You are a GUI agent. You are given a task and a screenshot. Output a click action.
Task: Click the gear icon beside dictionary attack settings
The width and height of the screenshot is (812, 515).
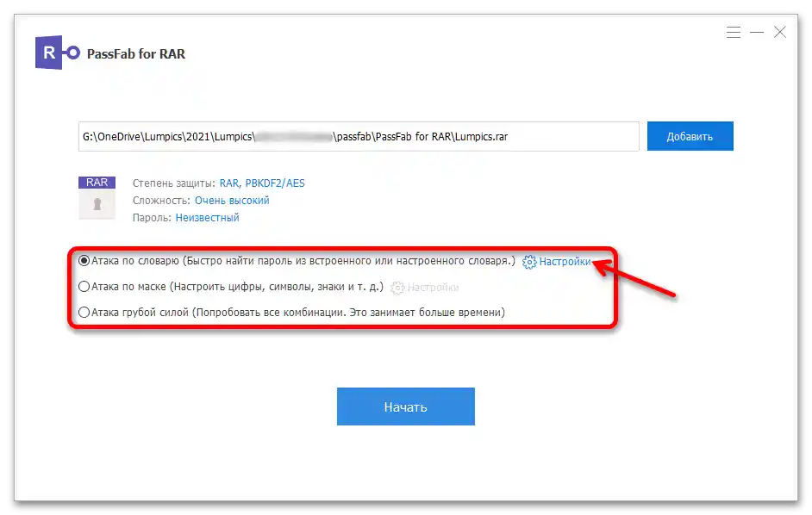point(529,262)
